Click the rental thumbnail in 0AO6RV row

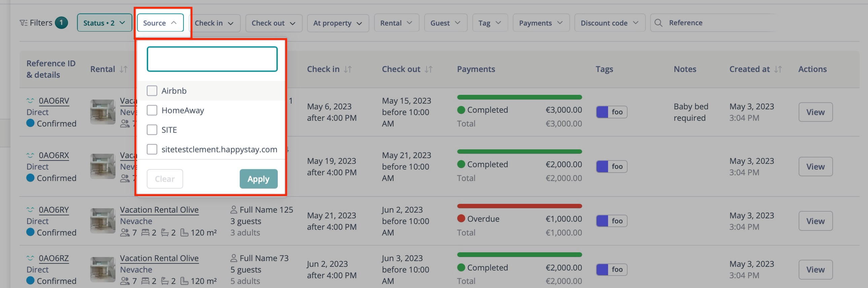[103, 112]
